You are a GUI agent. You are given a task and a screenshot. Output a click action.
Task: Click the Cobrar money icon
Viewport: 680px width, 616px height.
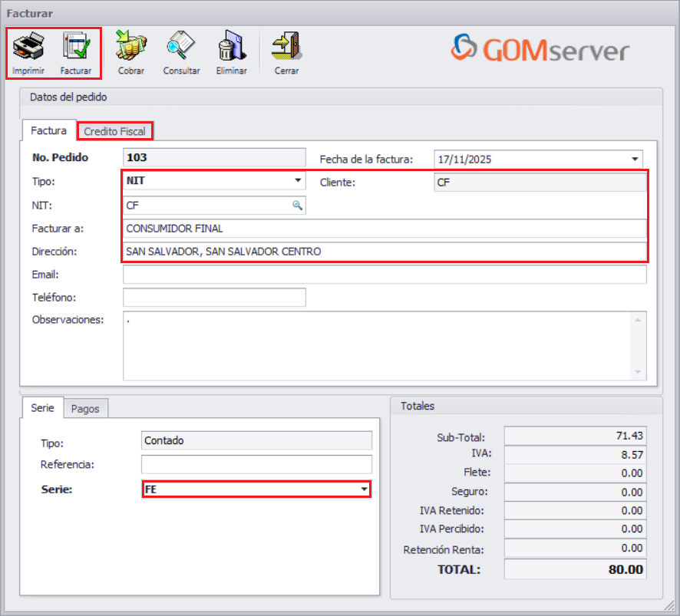click(130, 46)
